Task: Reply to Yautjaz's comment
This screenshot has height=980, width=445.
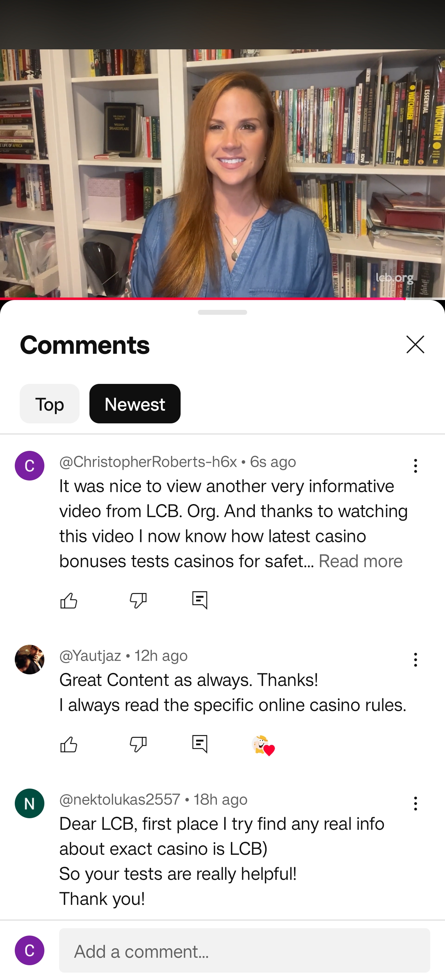Action: point(200,744)
